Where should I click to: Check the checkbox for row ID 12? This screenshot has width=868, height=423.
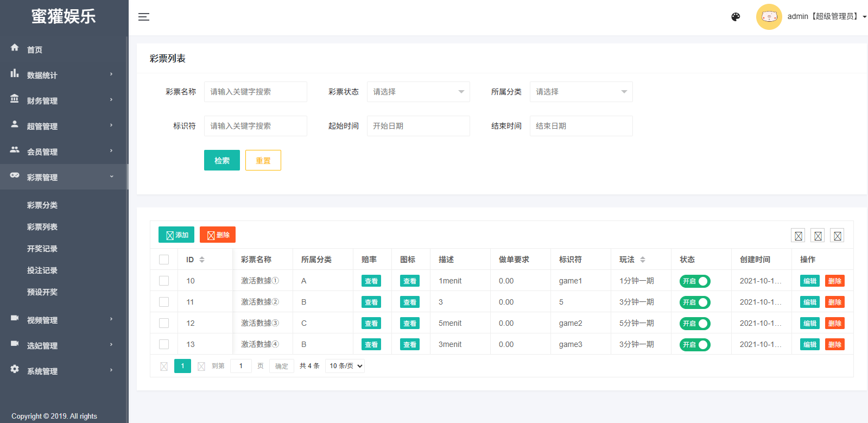pos(164,323)
